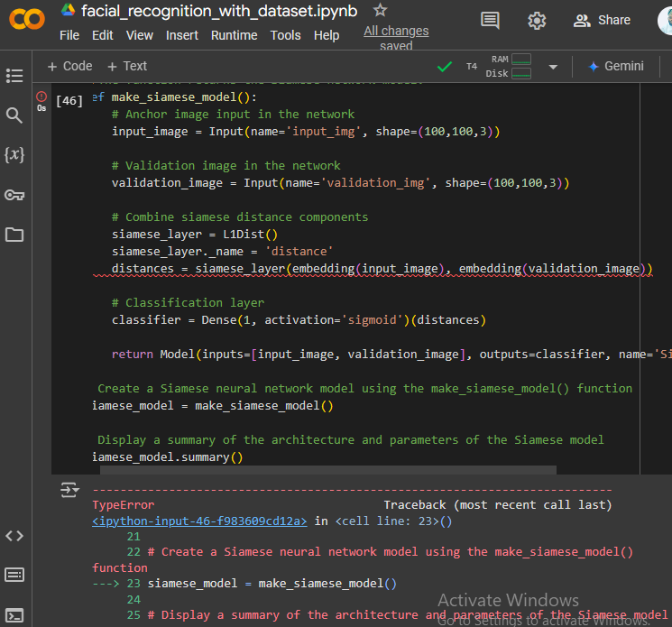
Task: Click the siamese_layer._name = 'distance' line
Action: (x=222, y=251)
